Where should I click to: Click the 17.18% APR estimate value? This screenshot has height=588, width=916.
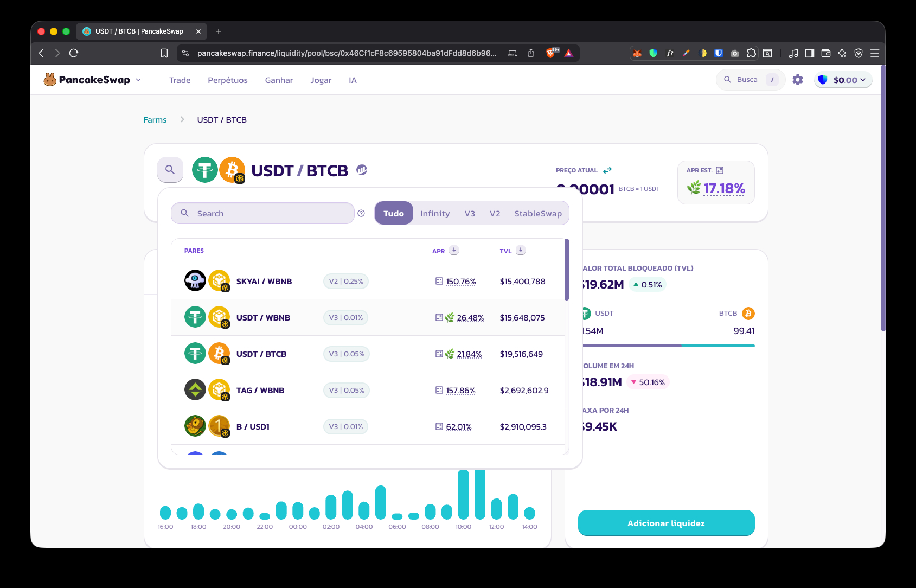pos(724,188)
